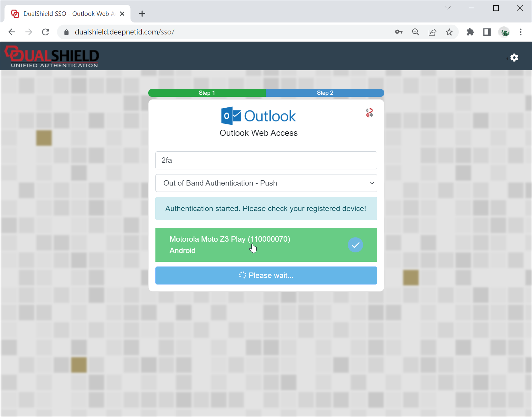Select the Motorola Moto Z3 Play device
Viewport: 532px width, 417px height.
coord(230,244)
